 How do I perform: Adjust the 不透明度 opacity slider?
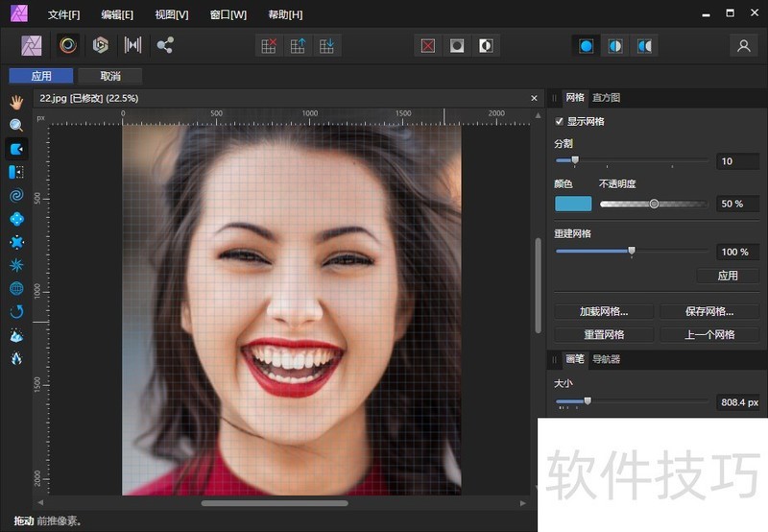pyautogui.click(x=654, y=204)
